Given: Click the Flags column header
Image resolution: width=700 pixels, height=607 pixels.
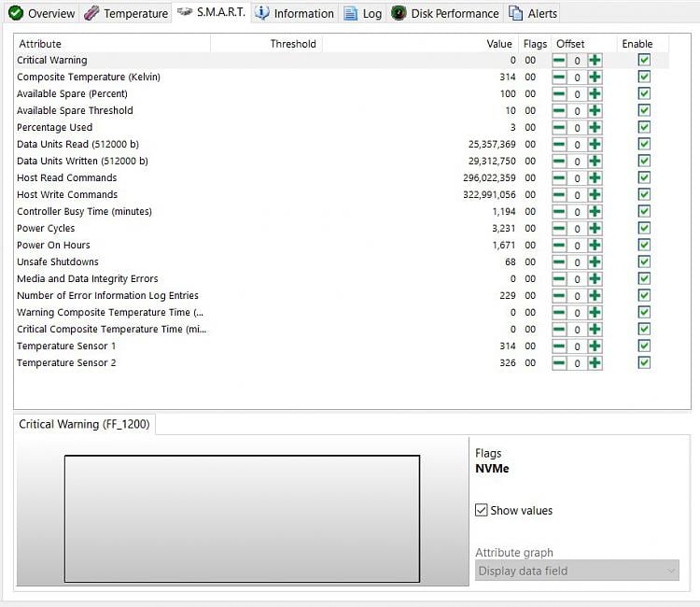Looking at the screenshot, I should coord(536,44).
